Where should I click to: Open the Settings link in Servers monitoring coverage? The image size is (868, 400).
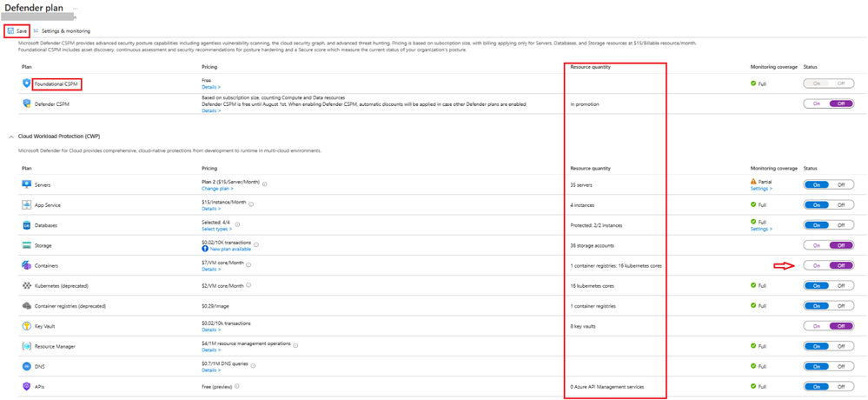tap(761, 189)
